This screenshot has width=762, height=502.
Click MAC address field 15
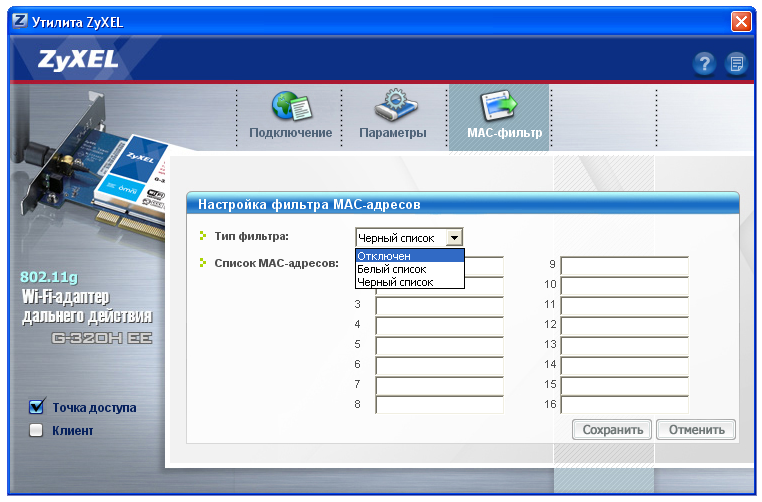tap(624, 386)
